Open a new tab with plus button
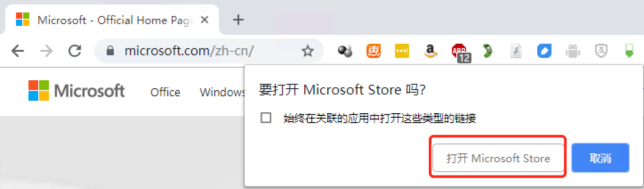This screenshot has height=189, width=644. click(x=239, y=20)
